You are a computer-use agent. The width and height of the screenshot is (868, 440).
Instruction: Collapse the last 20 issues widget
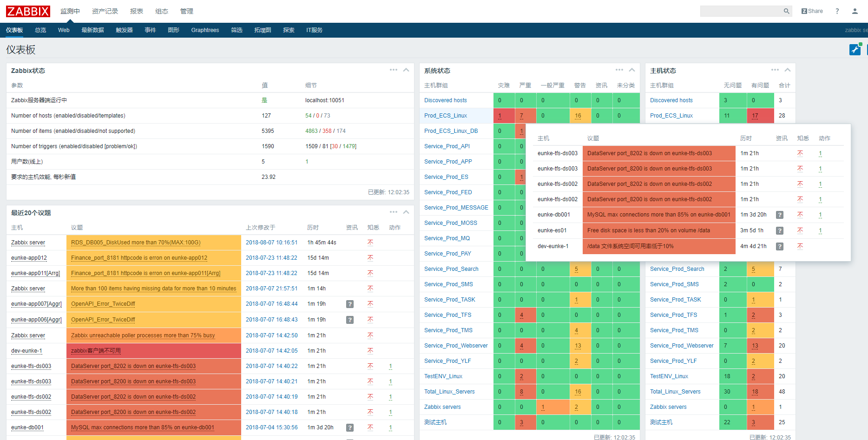406,212
